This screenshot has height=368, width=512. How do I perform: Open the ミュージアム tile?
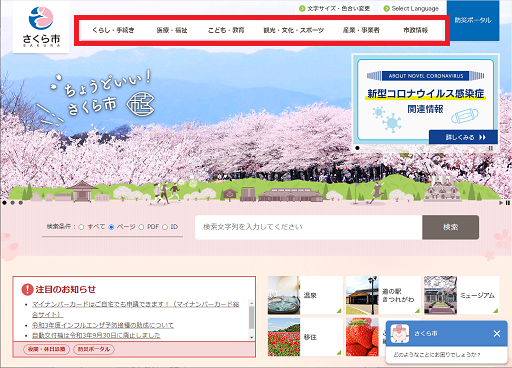click(x=461, y=295)
